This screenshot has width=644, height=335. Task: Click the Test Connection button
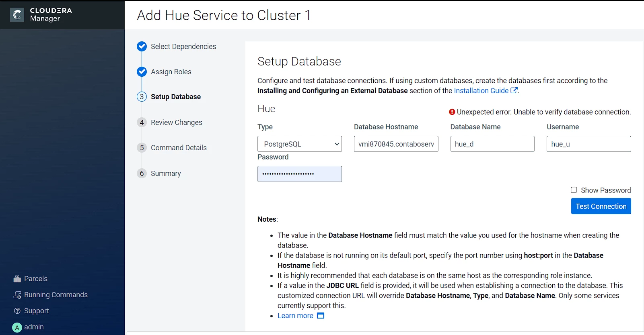(601, 206)
